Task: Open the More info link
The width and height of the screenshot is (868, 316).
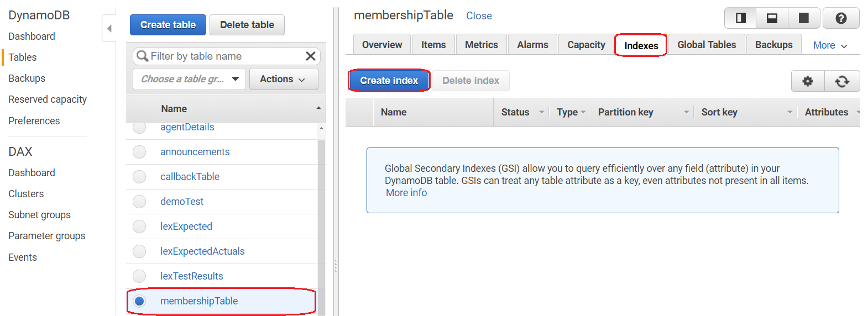Action: [406, 193]
